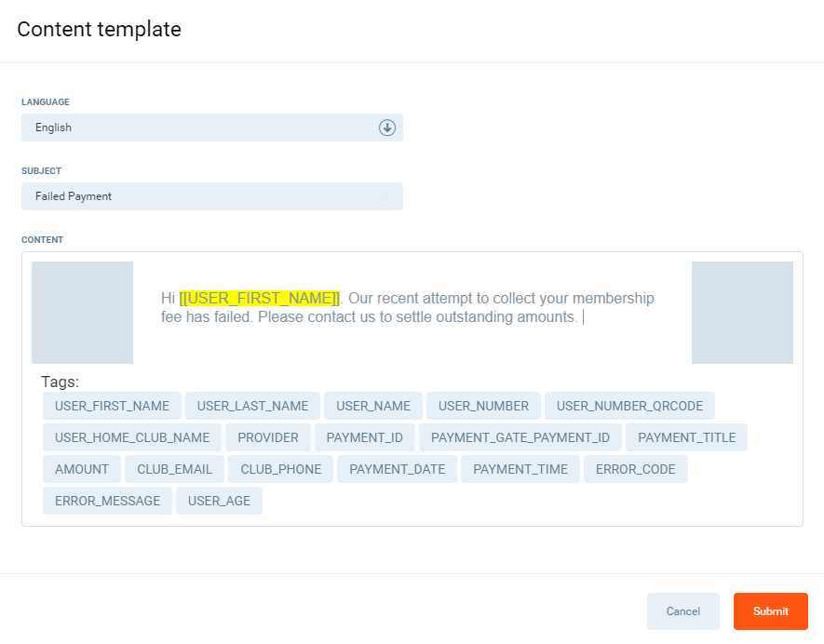Insert the USER_HOME_CLUB_NAME tag
Screen dimensions: 824x644
tap(132, 437)
